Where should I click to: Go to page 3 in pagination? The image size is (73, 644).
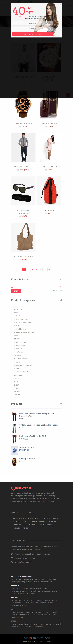tap(32, 269)
